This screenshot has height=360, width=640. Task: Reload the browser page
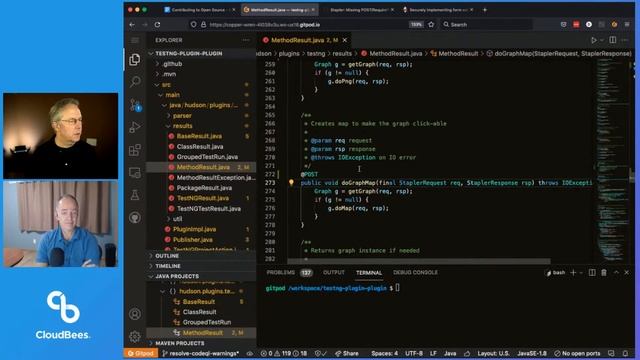click(157, 24)
